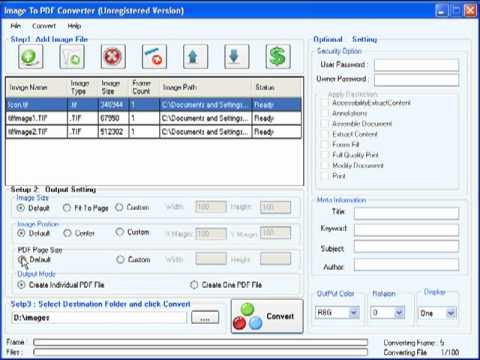Image resolution: width=480 pixels, height=360 pixels.
Task: Toggle the Print restriction checkbox
Action: click(x=325, y=176)
